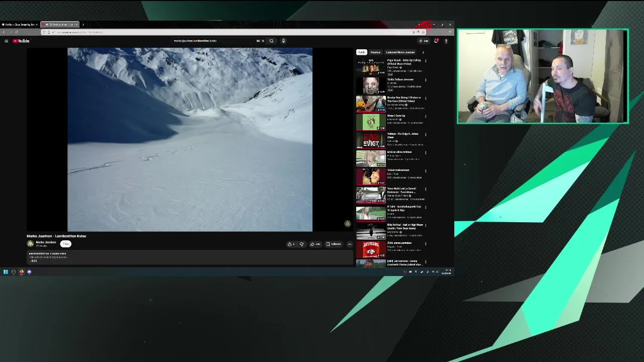644x362 pixels.
Task: Open options for When I Grow Up video
Action: tap(426, 116)
